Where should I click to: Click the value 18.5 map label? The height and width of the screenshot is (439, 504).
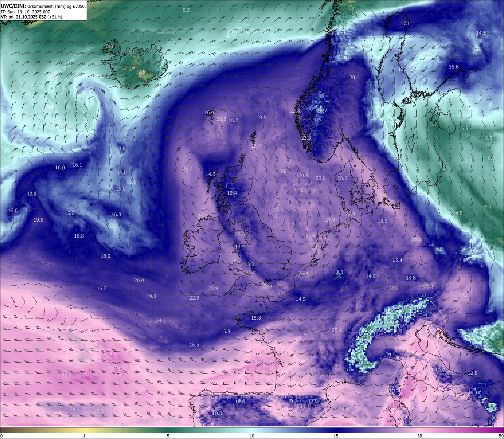coord(261,118)
